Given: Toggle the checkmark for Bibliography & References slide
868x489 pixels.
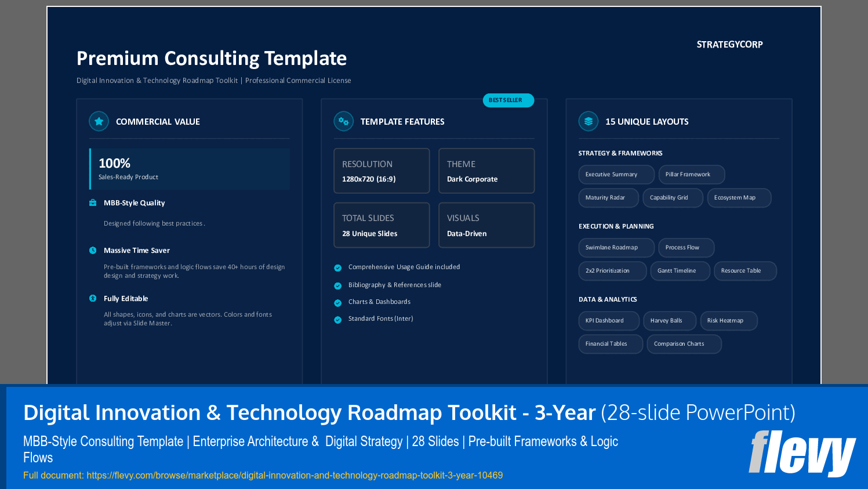Looking at the screenshot, I should pos(338,285).
